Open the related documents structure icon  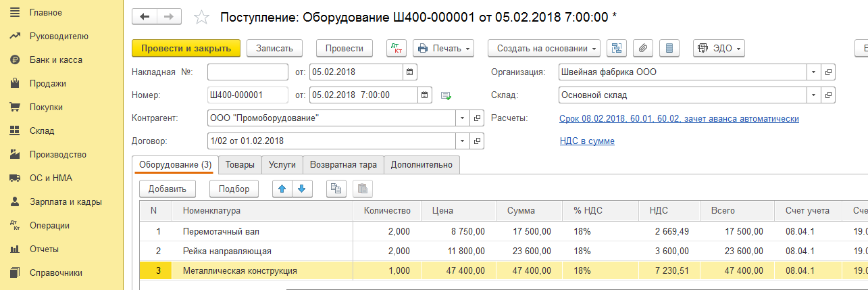pyautogui.click(x=617, y=48)
